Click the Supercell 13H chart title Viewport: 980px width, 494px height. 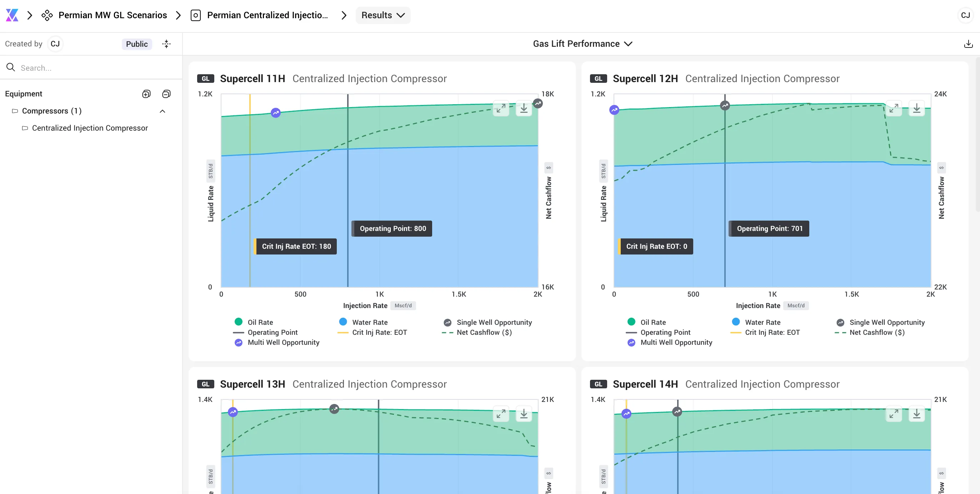pos(252,384)
